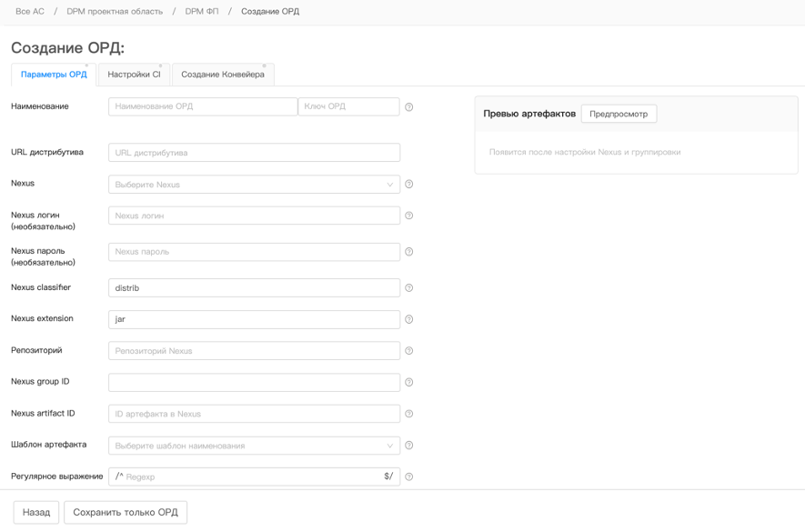The height and width of the screenshot is (532, 805).
Task: Click Сохранить только ОРД button
Action: point(126,512)
